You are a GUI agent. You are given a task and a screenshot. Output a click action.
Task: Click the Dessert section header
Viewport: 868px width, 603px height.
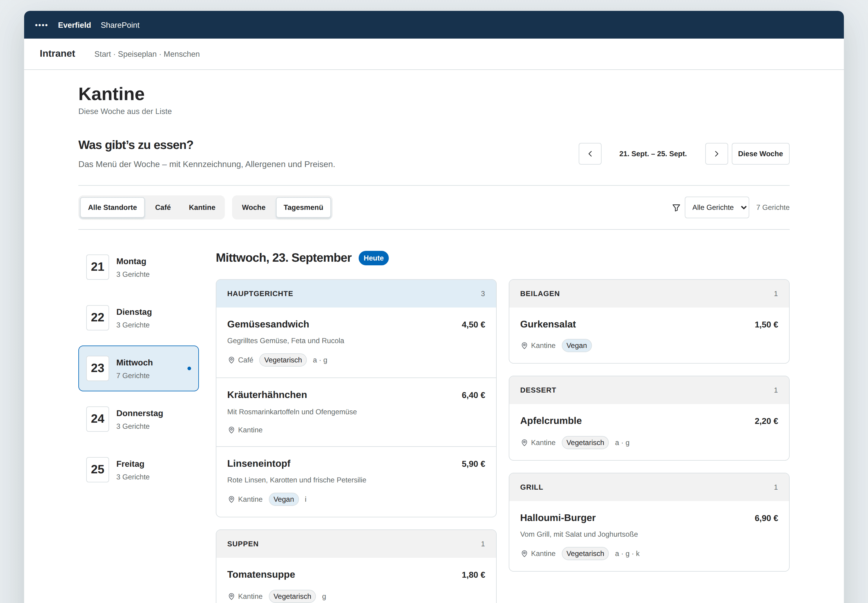(x=649, y=390)
